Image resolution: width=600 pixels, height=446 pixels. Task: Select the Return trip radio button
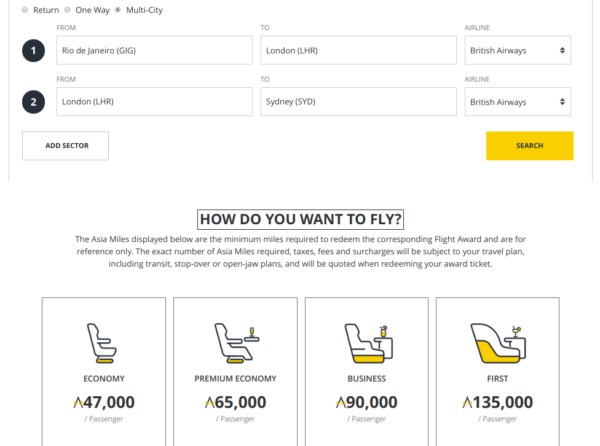point(25,10)
